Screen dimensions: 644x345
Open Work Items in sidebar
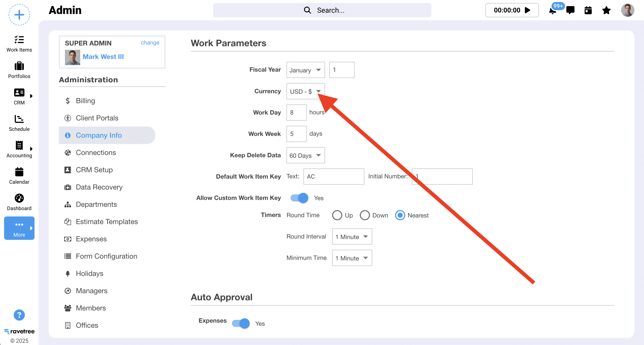point(19,44)
